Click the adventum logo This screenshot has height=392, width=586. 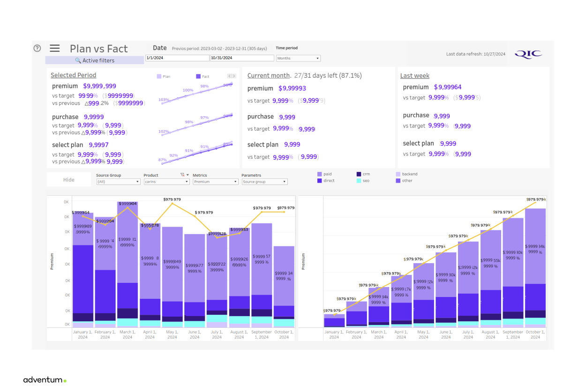click(45, 380)
